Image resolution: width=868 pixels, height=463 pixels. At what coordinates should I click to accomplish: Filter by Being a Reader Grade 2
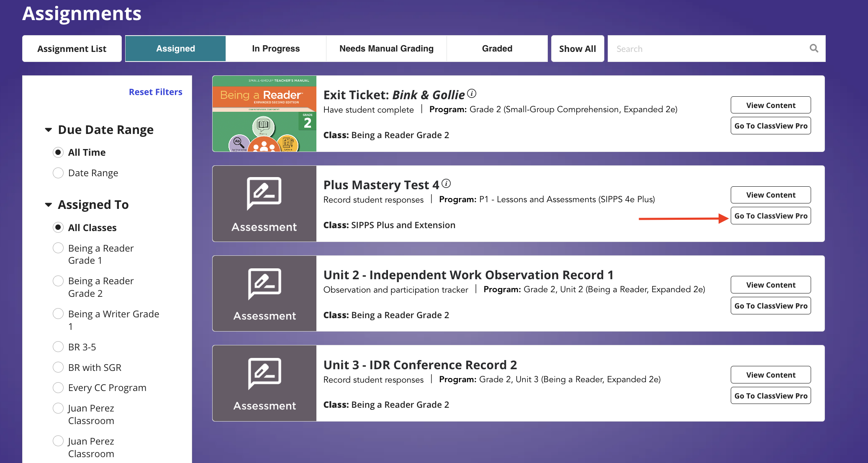(58, 281)
